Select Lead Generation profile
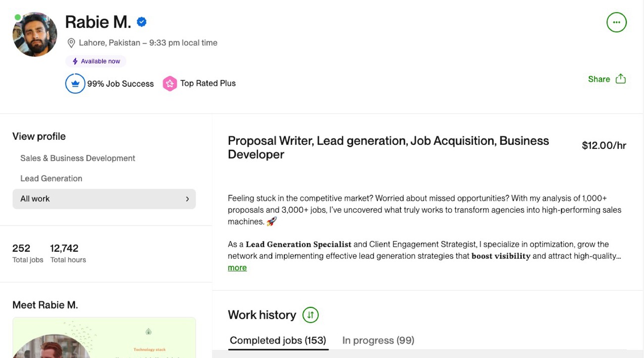644x358 pixels. (x=51, y=179)
